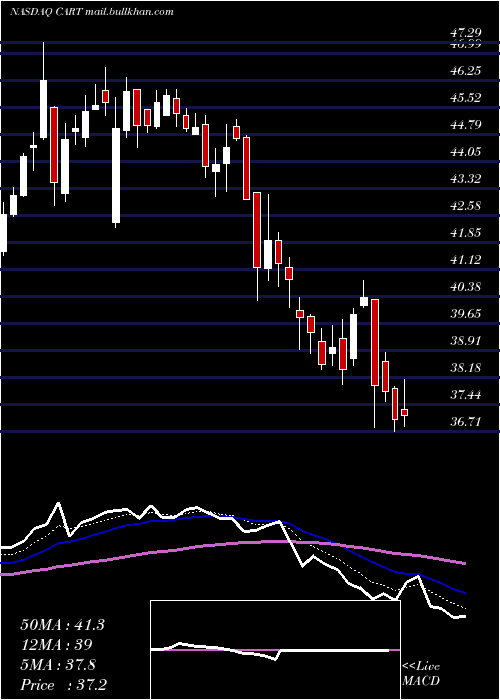Select the 36.71 price axis label

tap(465, 421)
